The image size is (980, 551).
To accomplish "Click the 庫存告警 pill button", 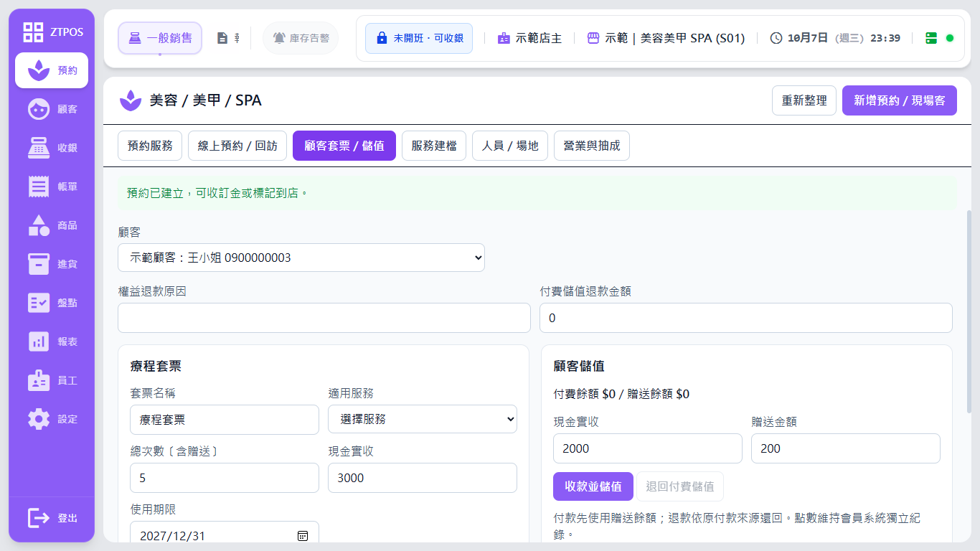I will tap(301, 38).
